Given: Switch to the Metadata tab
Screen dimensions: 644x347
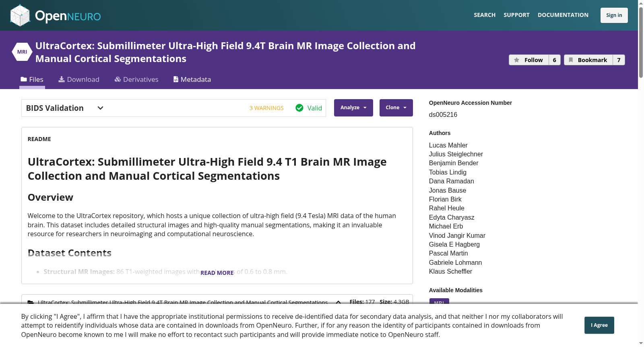Looking at the screenshot, I should coord(192,79).
